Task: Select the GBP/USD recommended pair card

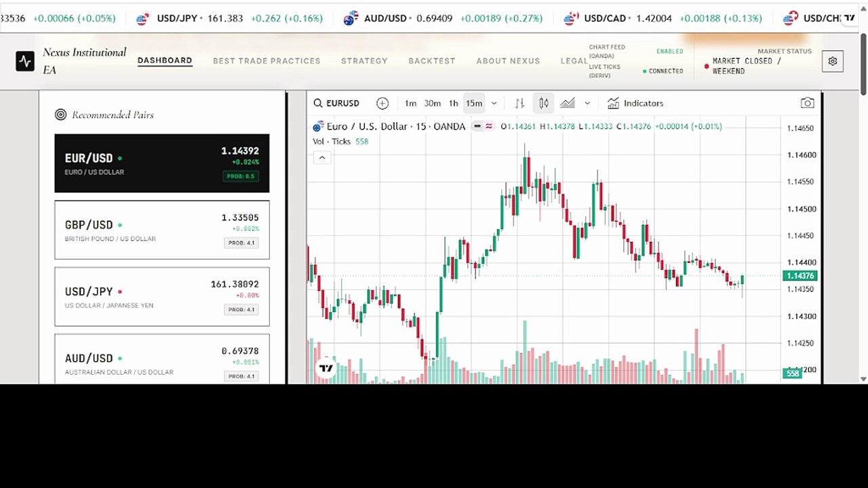Action: pyautogui.click(x=162, y=230)
